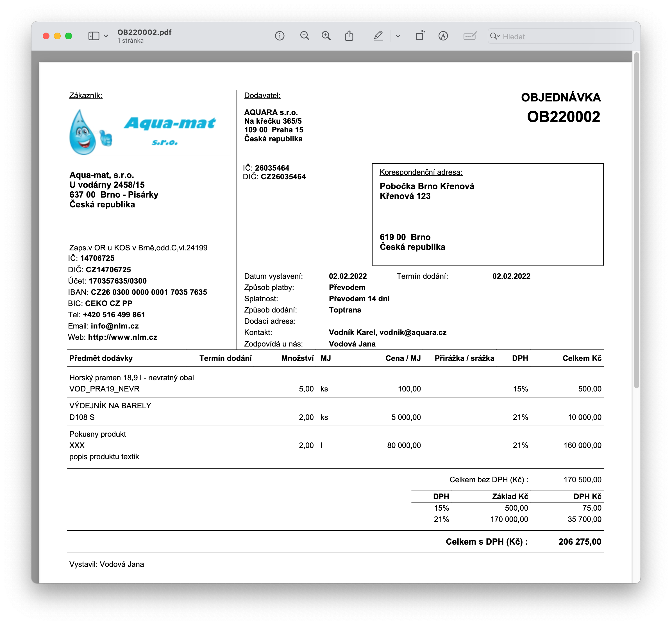
Task: Open the form filling tool
Action: click(470, 36)
